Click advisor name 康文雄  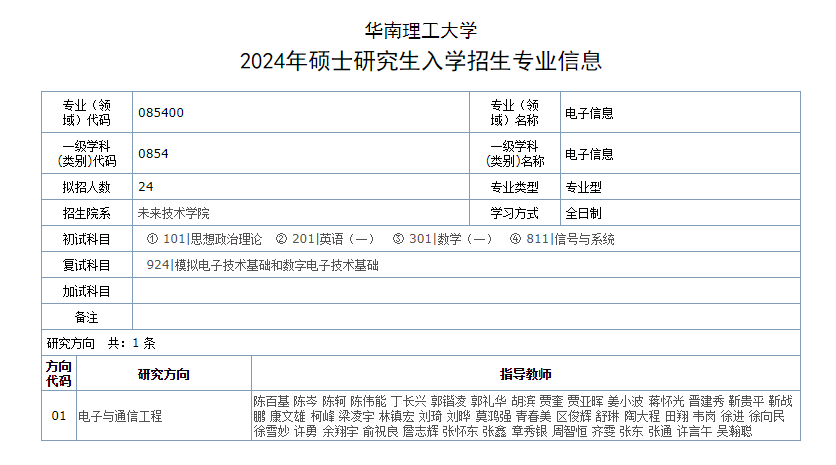coord(288,416)
